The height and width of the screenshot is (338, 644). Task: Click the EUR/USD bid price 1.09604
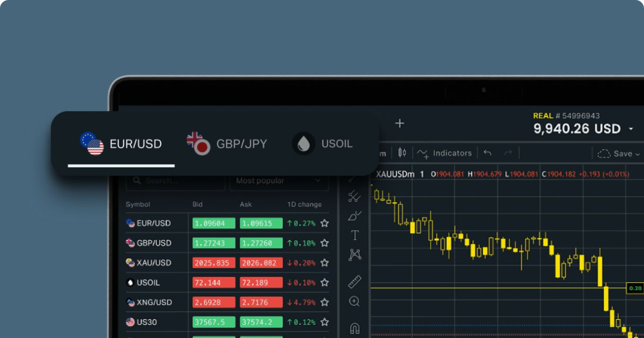[x=214, y=223]
